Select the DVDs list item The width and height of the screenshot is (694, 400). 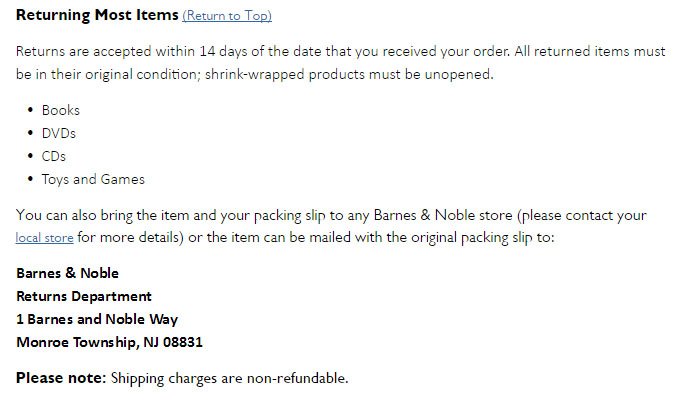59,133
